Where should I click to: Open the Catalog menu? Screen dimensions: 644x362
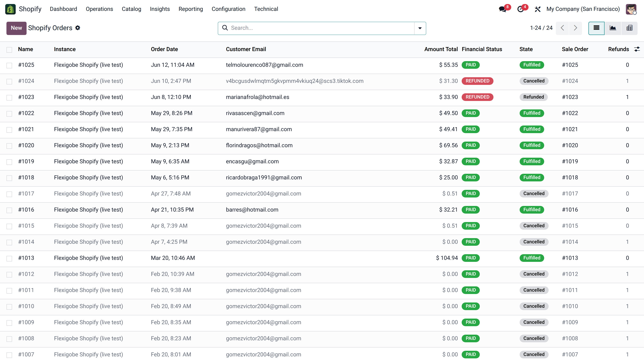pos(131,9)
